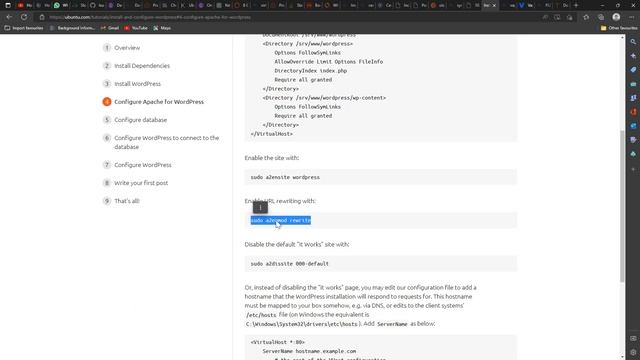Switch to the GitHub tab
The image size is (640, 360).
97,5
